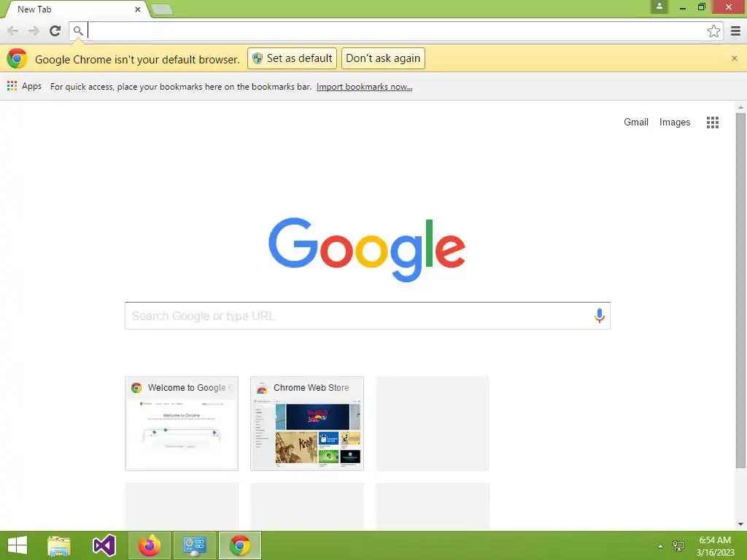Click the scrollbar up arrow
The image size is (747, 560).
coord(740,107)
